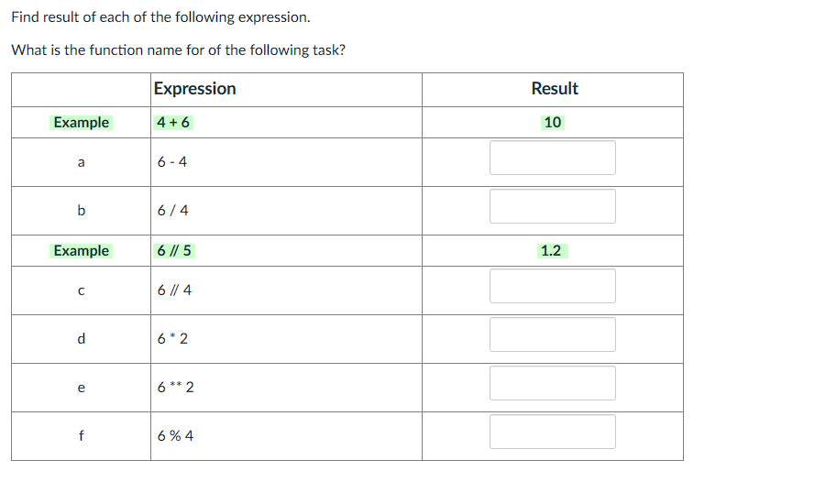Viewport: 826px width, 504px height.
Task: Click the Expression column header
Action: [194, 89]
